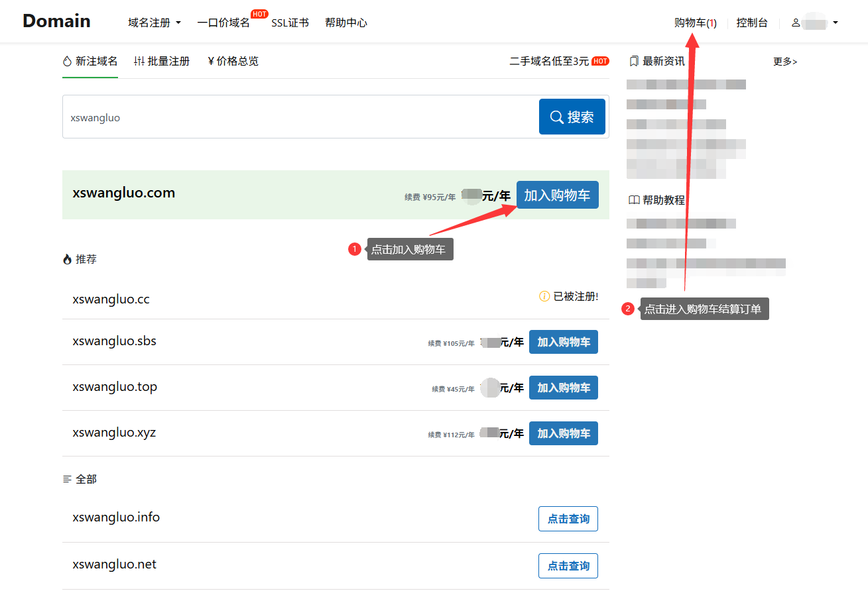Screen dimensions: 868x591
Task: Click the HOT badge on 一口价域名
Action: pyautogui.click(x=259, y=14)
